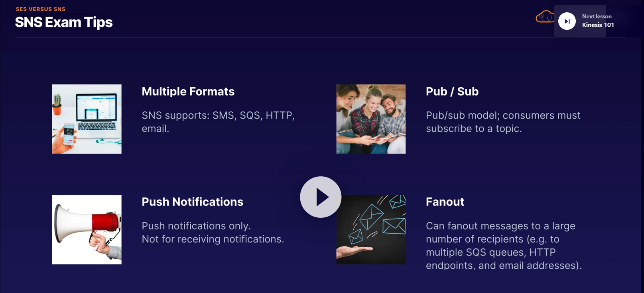Click the 'Next lesson' label
The height and width of the screenshot is (293, 644).
tap(597, 16)
